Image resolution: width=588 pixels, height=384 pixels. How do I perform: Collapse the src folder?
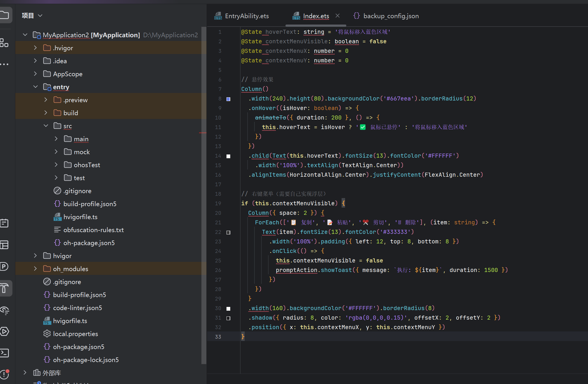click(46, 126)
